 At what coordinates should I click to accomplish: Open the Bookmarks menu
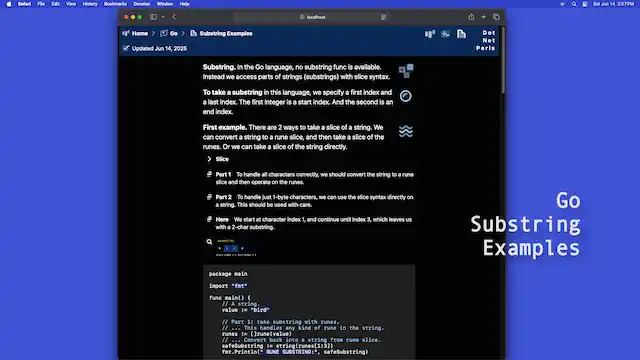click(x=115, y=4)
